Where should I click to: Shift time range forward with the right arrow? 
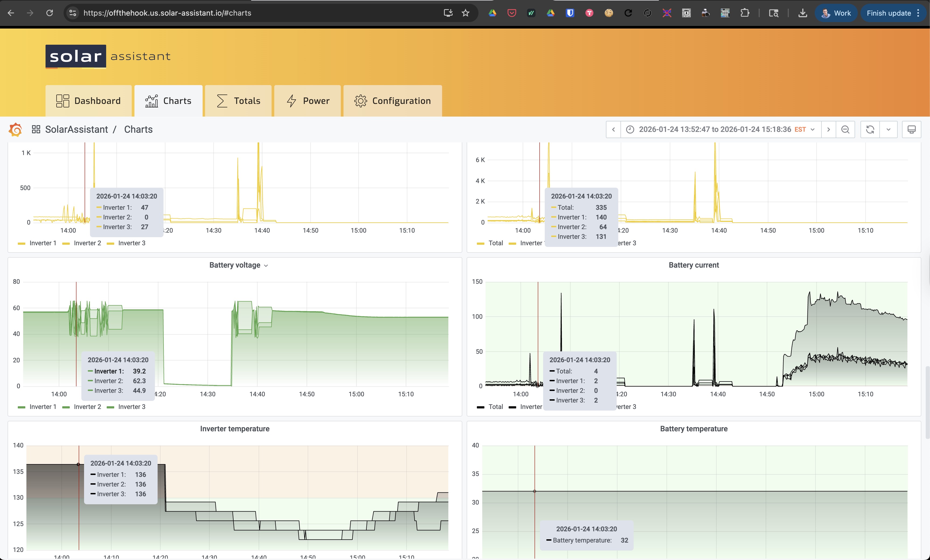pos(828,129)
